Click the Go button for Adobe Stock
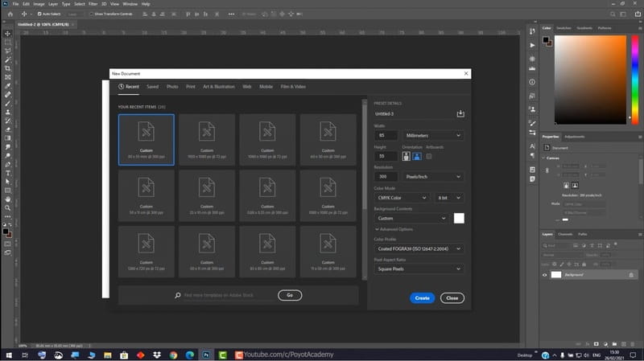The image size is (644, 361). pos(290,296)
